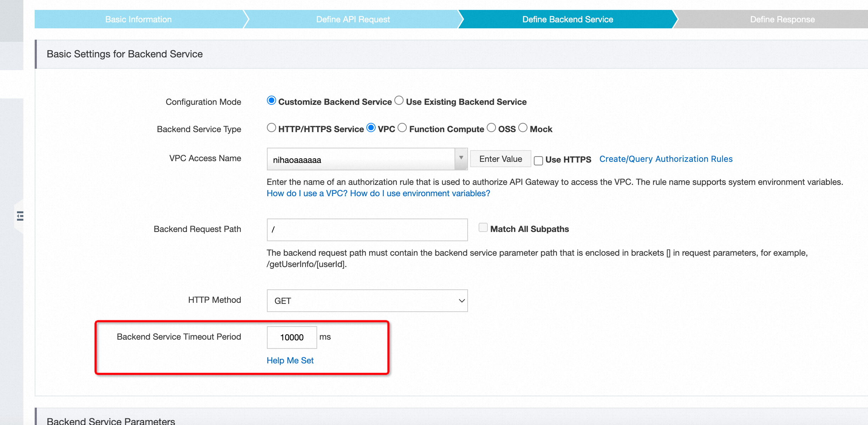Pick Mock backend service type
This screenshot has width=868, height=425.
tap(523, 128)
